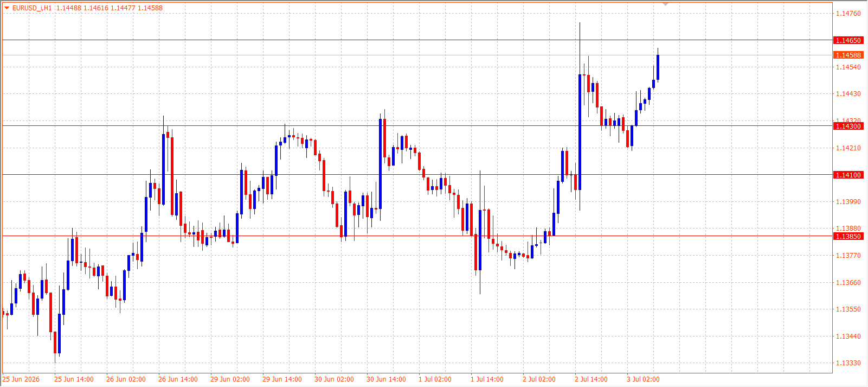The image size is (868, 387).
Task: Click the close value 1.14588 in header
Action: click(150, 8)
